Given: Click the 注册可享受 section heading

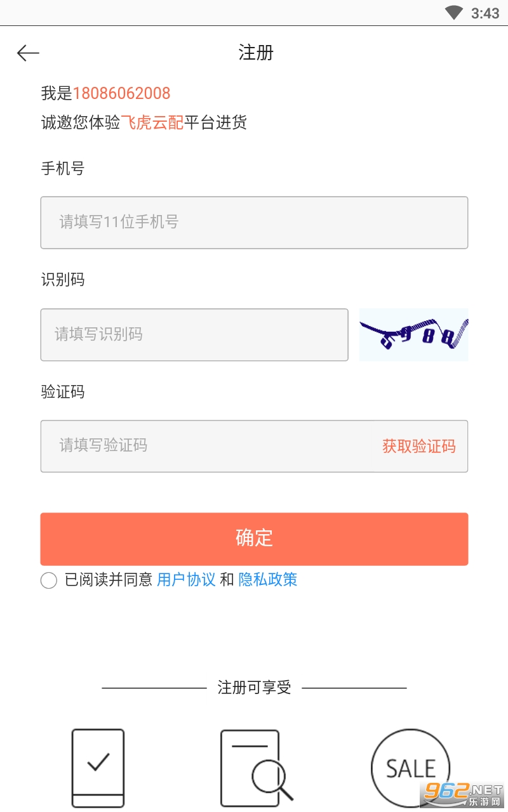Looking at the screenshot, I should (x=254, y=688).
